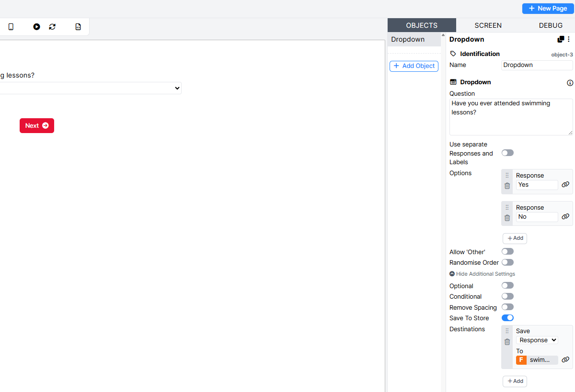
Task: Switch to SCREEN tab
Action: coord(488,25)
